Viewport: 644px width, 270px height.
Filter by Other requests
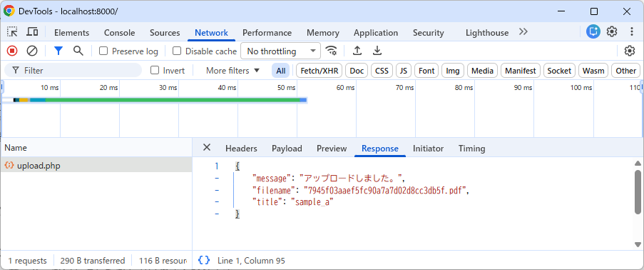pyautogui.click(x=626, y=71)
